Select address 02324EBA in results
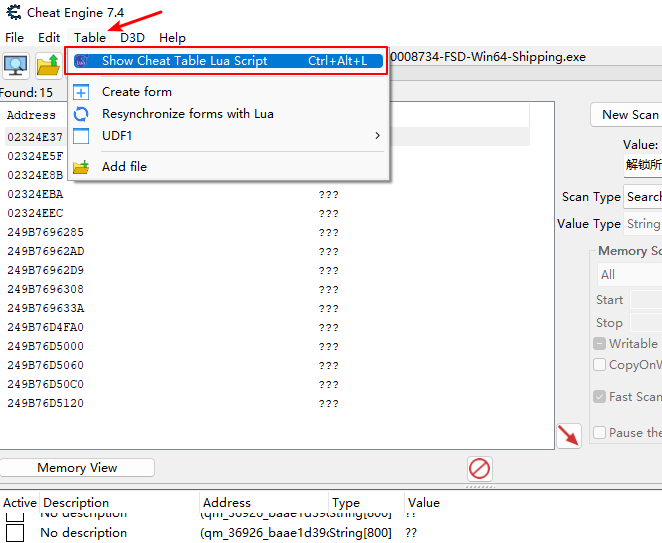Screen dimensions: 662x543 click(35, 194)
